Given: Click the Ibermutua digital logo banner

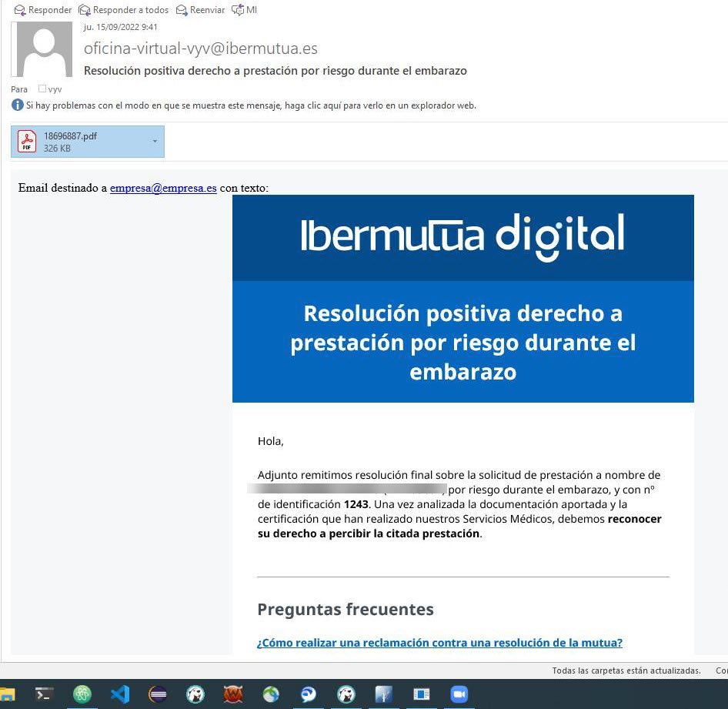Looking at the screenshot, I should [x=463, y=238].
